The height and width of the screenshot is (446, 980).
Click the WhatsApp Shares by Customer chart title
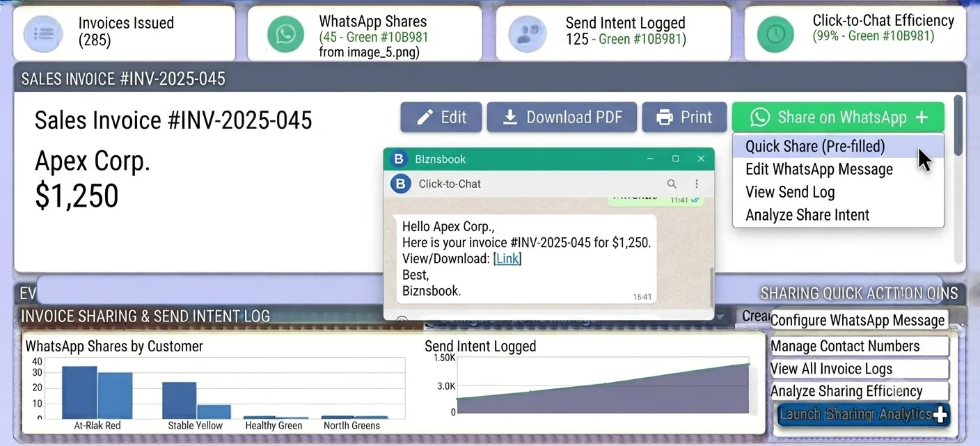[x=114, y=346]
